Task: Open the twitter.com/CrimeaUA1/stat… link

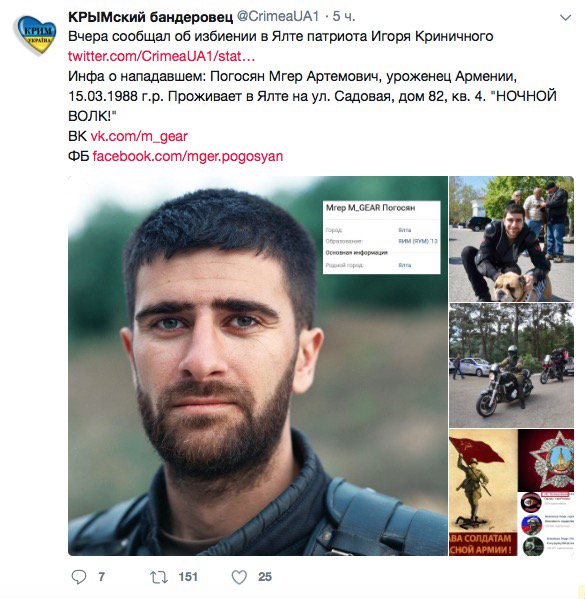Action: coord(161,56)
